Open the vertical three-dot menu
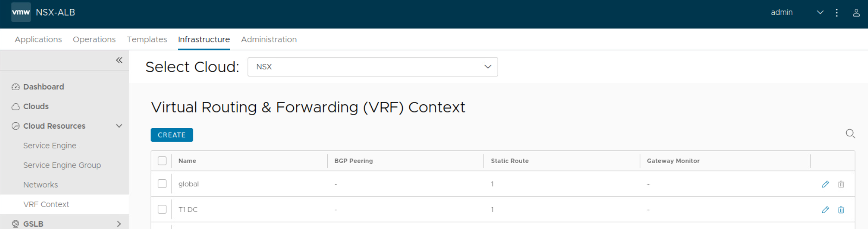The image size is (868, 229). point(837,13)
